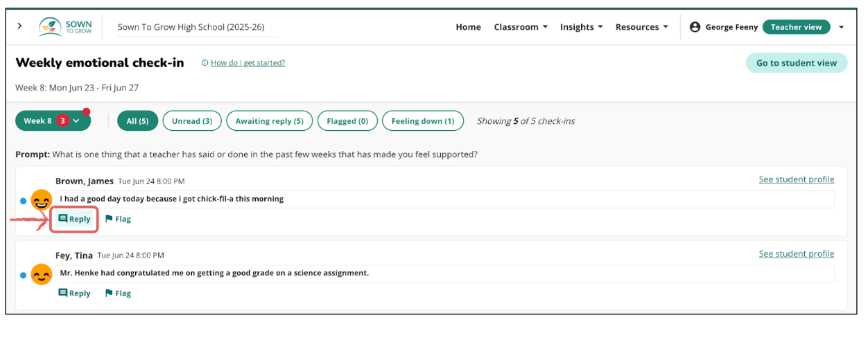The image size is (868, 342).
Task: Open the How do I get started link
Action: click(x=247, y=63)
